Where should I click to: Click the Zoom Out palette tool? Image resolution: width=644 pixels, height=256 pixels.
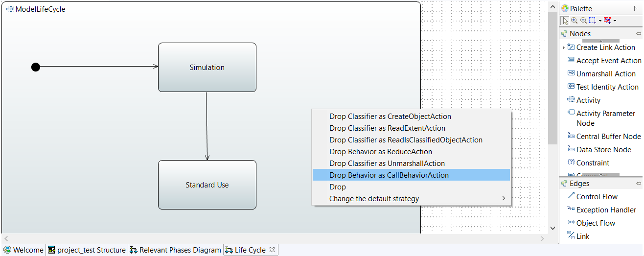click(x=583, y=21)
